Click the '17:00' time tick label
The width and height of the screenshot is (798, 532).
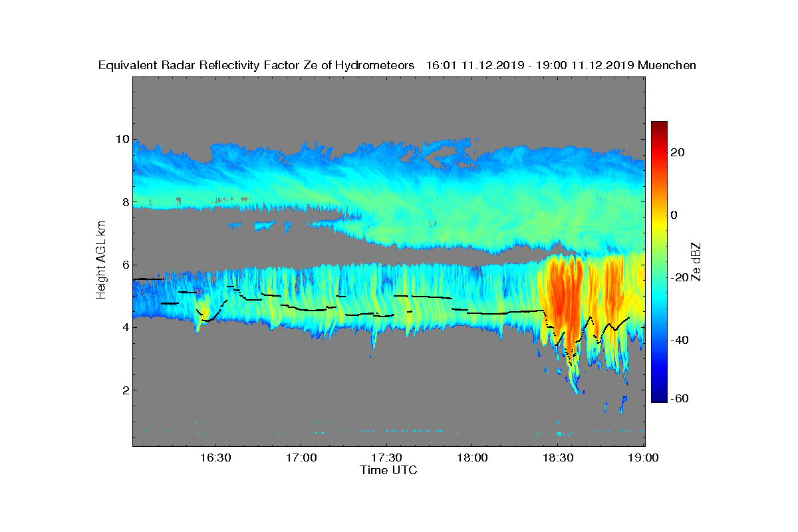pos(301,458)
